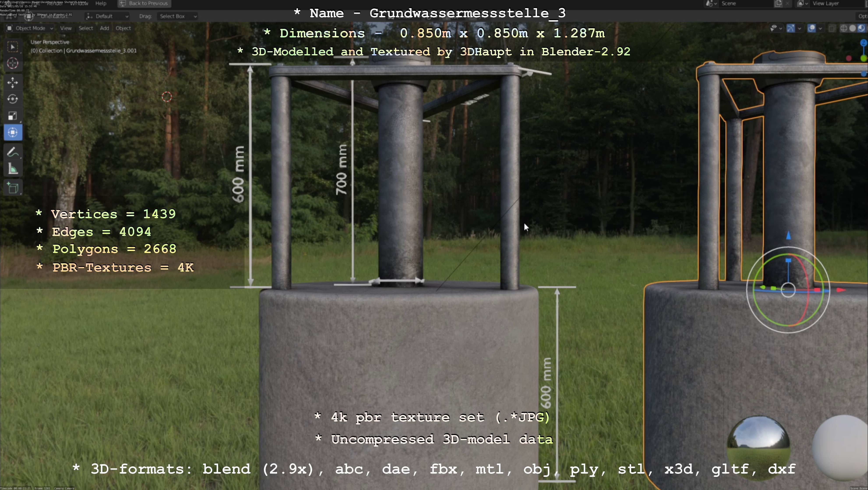The width and height of the screenshot is (868, 490).
Task: Open the scene browse dropdown icon
Action: coord(711,3)
